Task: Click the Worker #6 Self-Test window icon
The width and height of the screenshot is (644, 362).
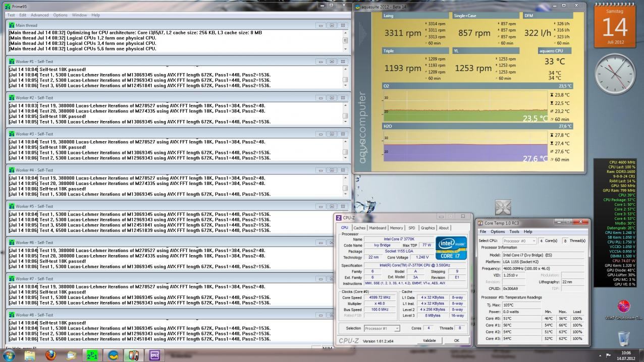Action: (x=12, y=243)
